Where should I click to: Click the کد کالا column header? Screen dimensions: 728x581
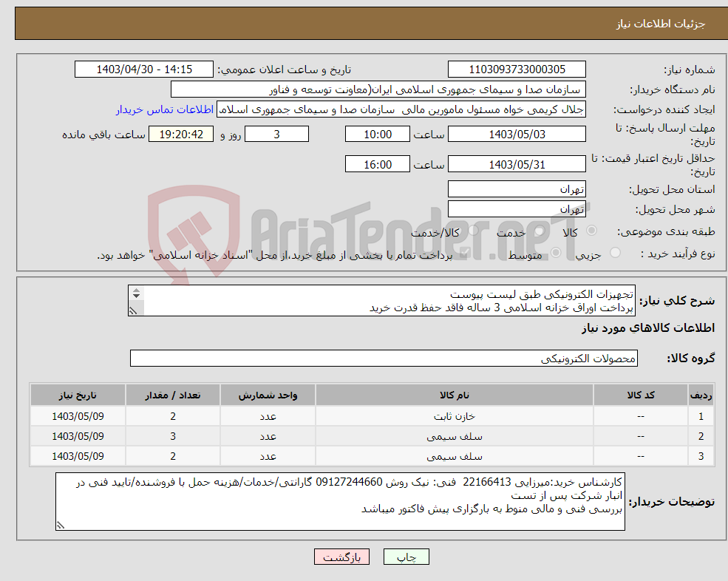pos(641,395)
